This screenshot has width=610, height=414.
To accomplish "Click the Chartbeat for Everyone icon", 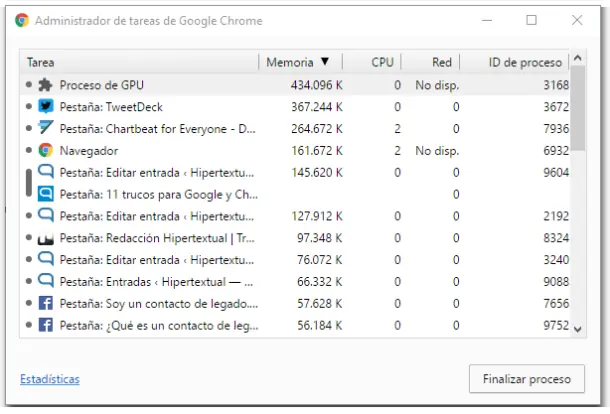I will tap(46, 128).
